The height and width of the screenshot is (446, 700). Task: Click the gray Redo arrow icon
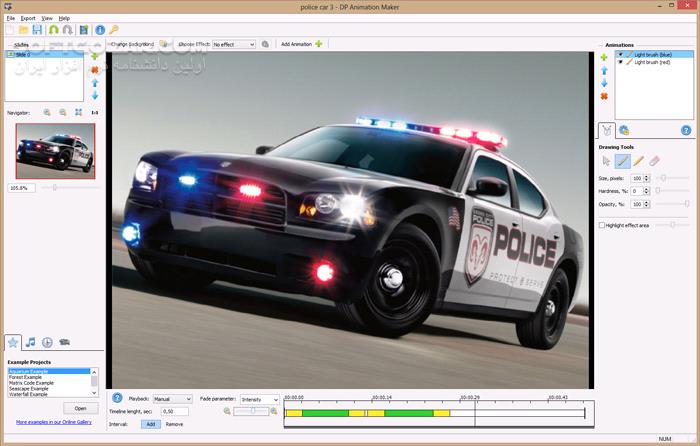[x=67, y=30]
